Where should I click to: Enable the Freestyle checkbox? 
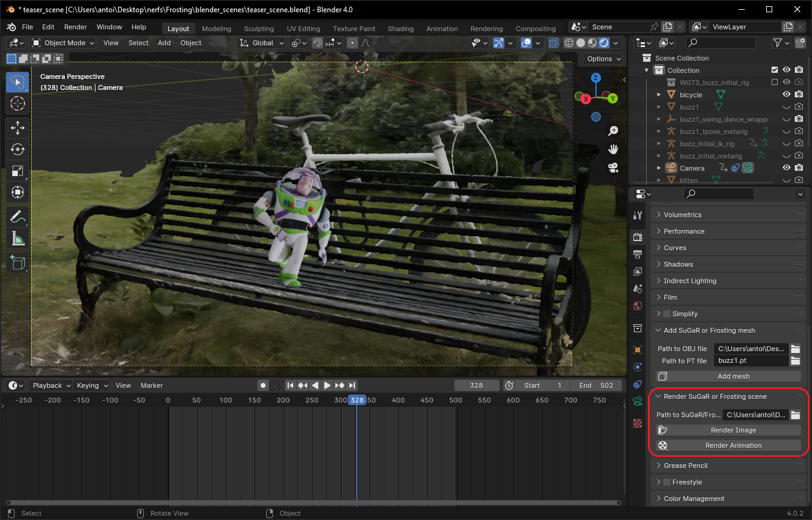[x=667, y=482]
